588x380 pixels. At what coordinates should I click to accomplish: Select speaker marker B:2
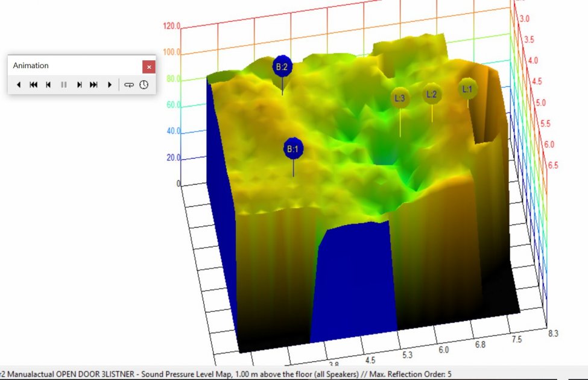click(x=282, y=67)
